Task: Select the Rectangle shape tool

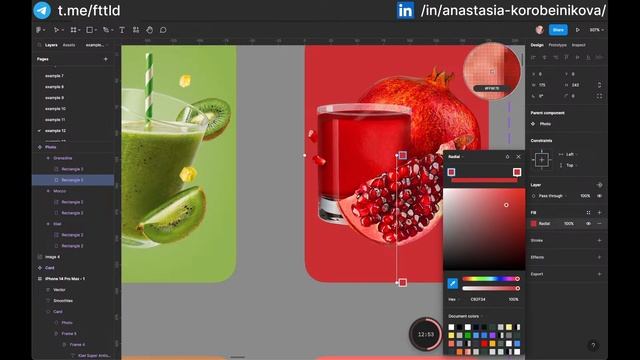Action: click(89, 30)
